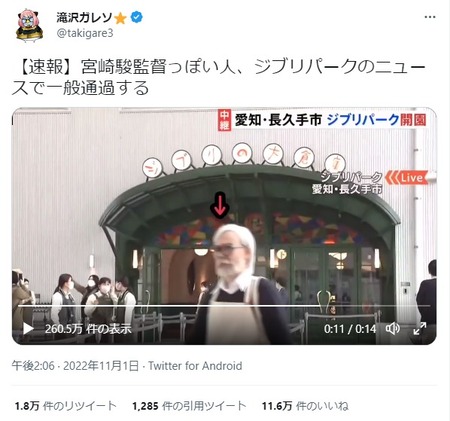Click the red arrow in the video

pyautogui.click(x=220, y=205)
